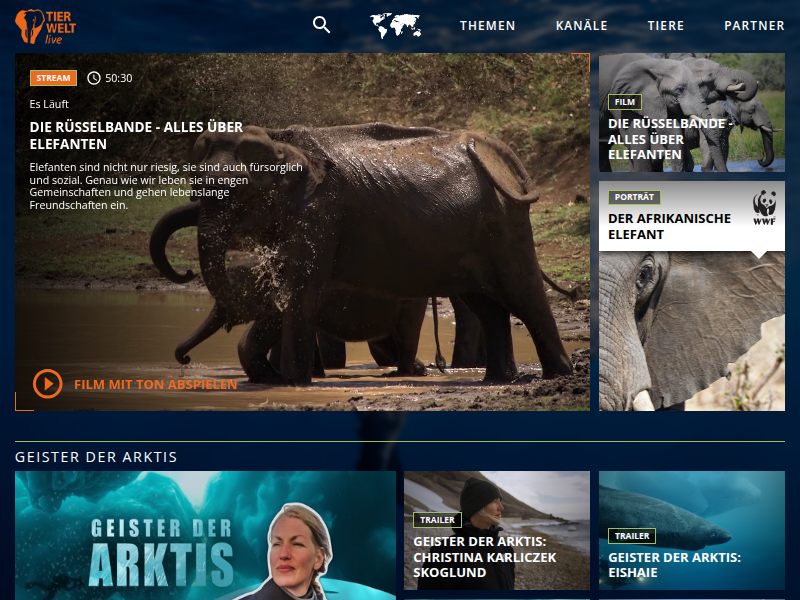Open the world map icon
800x600 pixels.
click(395, 26)
